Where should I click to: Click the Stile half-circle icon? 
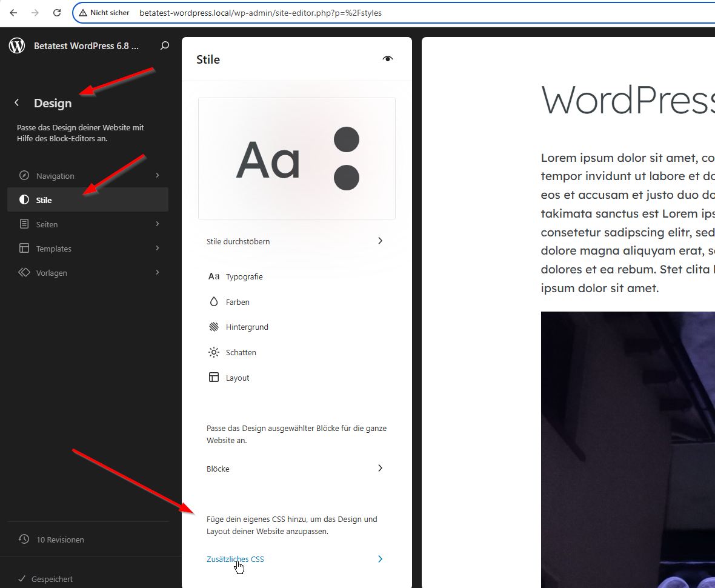[x=24, y=200]
